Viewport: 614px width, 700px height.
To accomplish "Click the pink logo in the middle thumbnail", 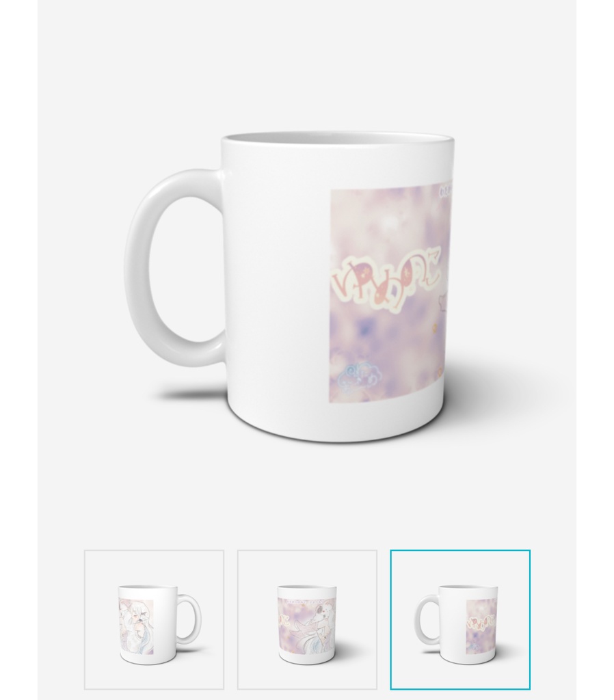I will [x=288, y=620].
